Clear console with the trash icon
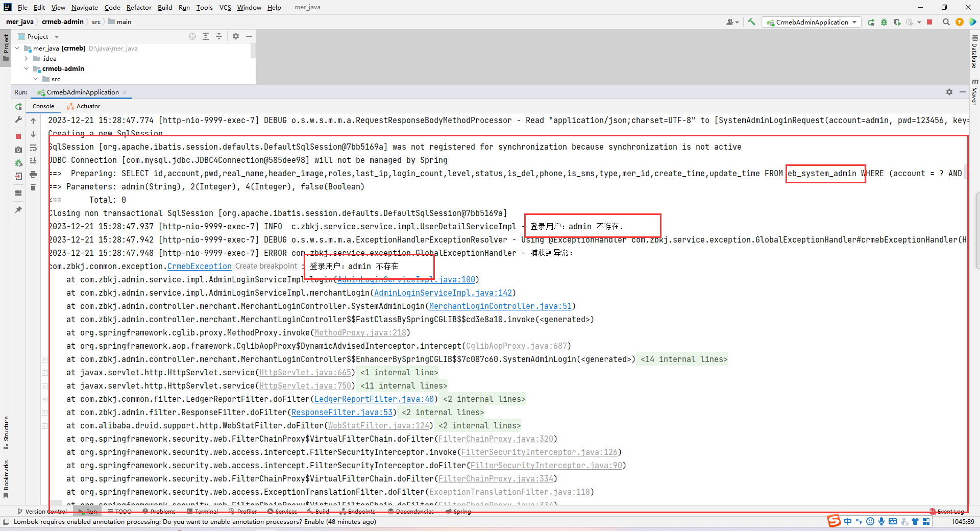 click(33, 187)
